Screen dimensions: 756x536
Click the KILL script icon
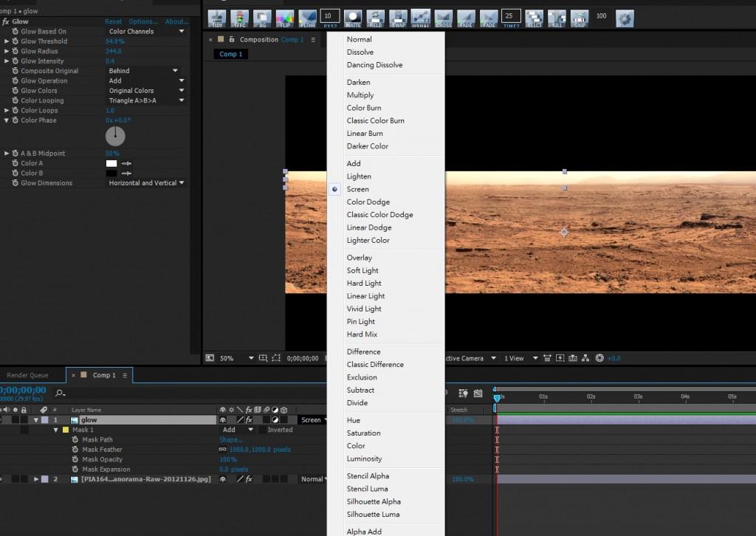pos(557,18)
